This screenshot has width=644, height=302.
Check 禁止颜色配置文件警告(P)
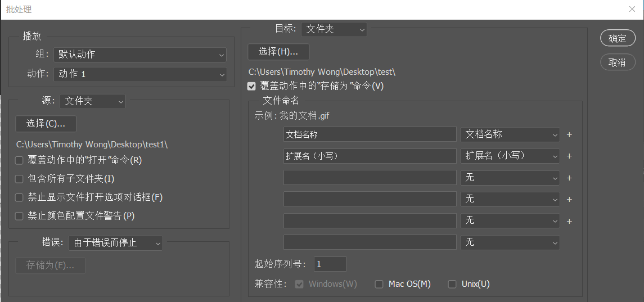pos(19,216)
